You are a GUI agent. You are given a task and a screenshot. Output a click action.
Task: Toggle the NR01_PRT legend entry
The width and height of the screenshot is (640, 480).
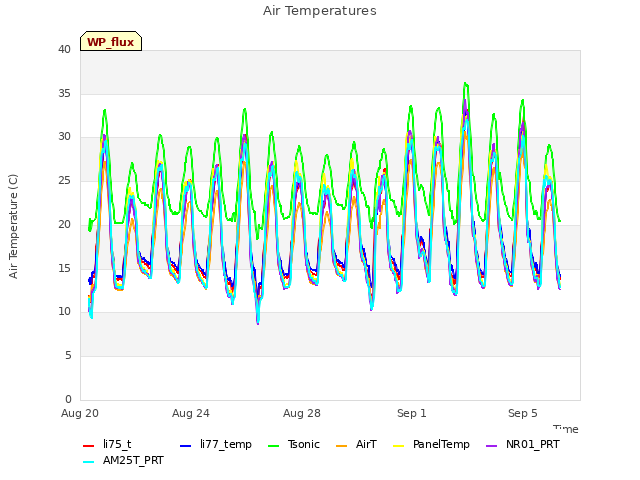click(522, 444)
